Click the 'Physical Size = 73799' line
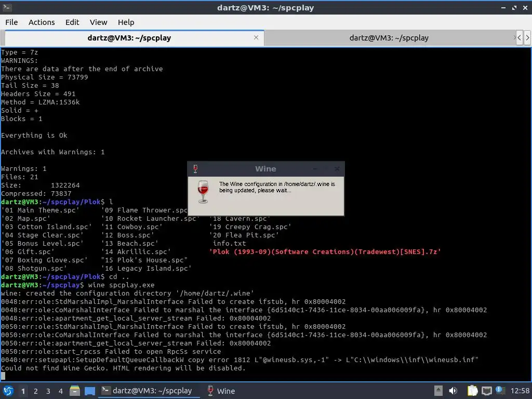This screenshot has height=399, width=532. click(x=45, y=77)
